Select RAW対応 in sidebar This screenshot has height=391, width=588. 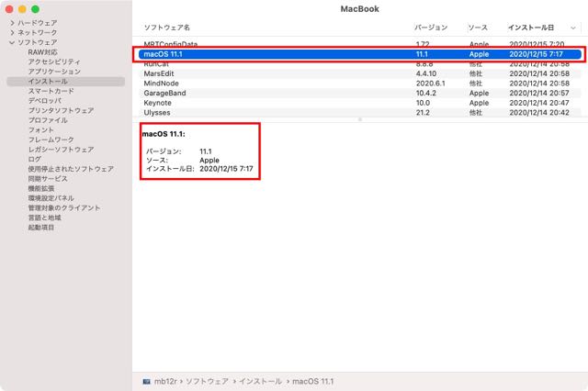click(x=43, y=52)
